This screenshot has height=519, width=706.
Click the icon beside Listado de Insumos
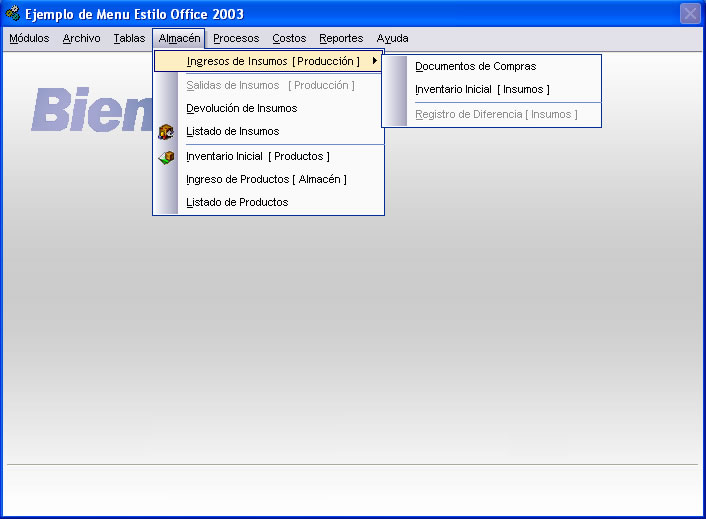(x=166, y=131)
